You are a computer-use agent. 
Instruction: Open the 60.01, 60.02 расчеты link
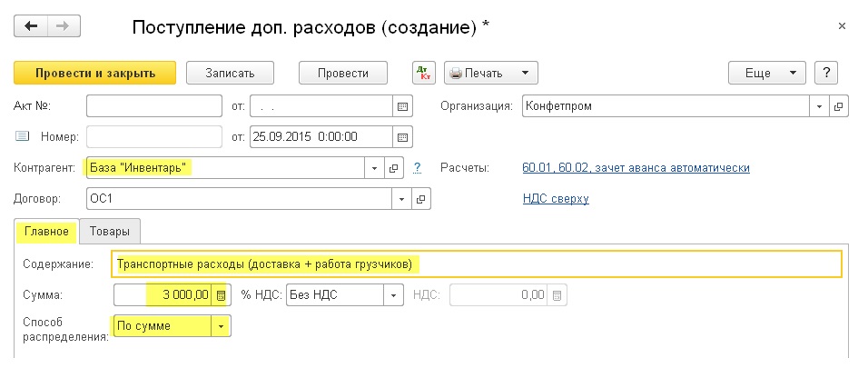coord(636,168)
